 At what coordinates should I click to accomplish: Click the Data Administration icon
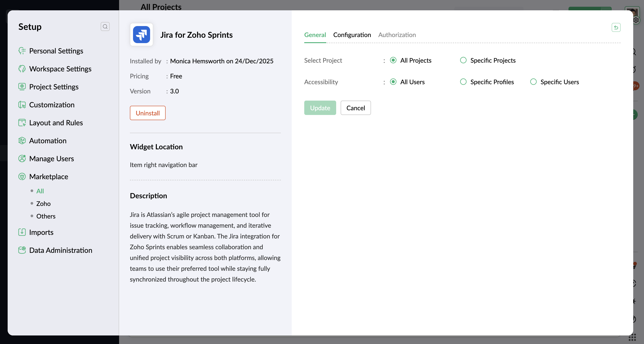point(22,250)
